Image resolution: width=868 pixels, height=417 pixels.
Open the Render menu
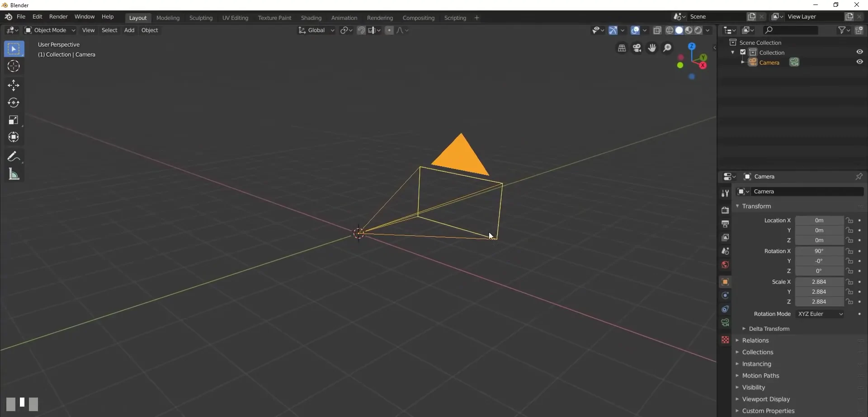[x=58, y=17]
